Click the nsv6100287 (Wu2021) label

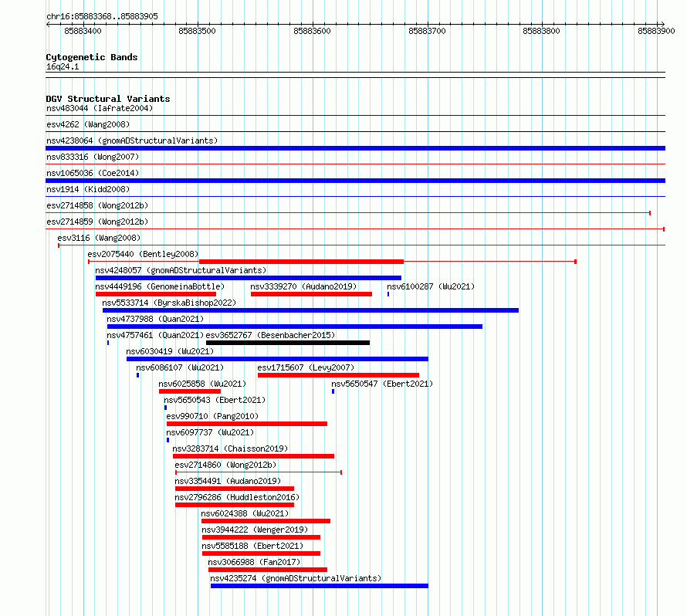[x=431, y=286]
